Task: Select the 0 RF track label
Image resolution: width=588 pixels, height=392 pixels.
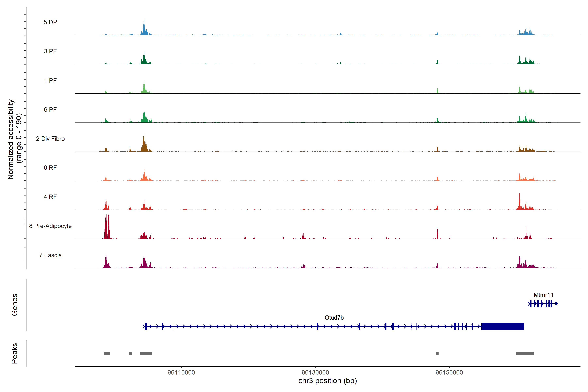Action: [50, 168]
